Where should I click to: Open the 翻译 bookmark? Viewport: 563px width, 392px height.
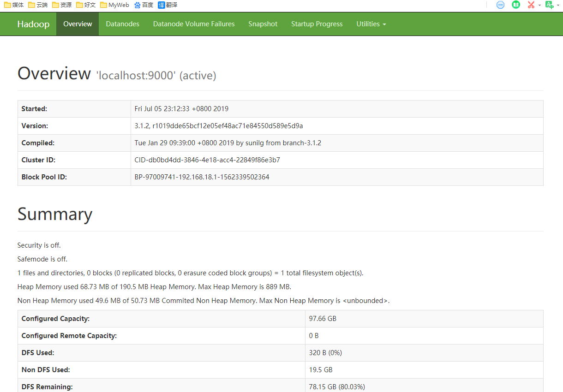point(168,5)
